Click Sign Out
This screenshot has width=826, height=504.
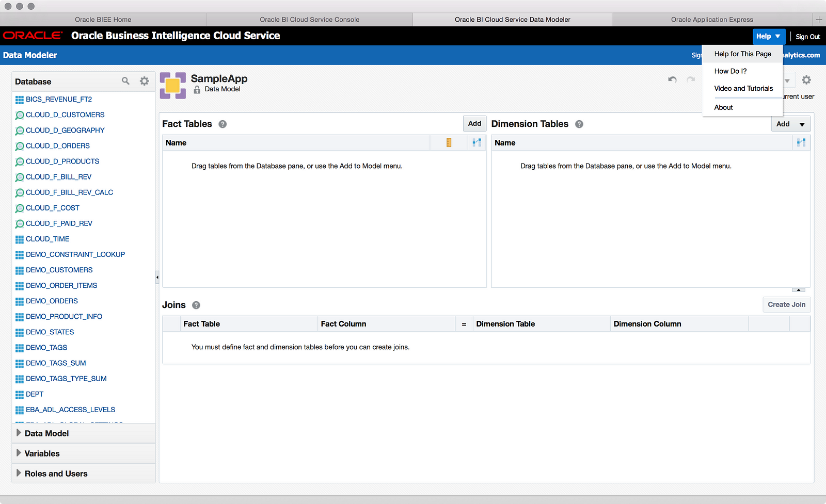pyautogui.click(x=808, y=37)
